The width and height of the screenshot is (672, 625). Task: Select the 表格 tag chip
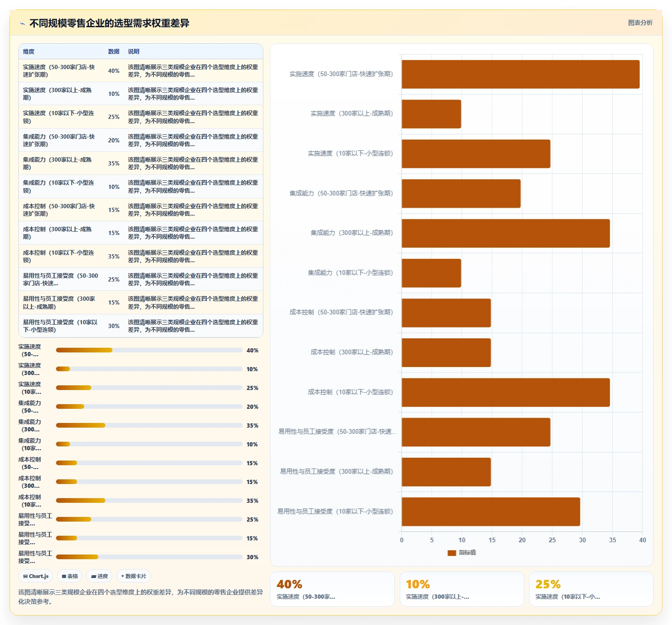(70, 576)
